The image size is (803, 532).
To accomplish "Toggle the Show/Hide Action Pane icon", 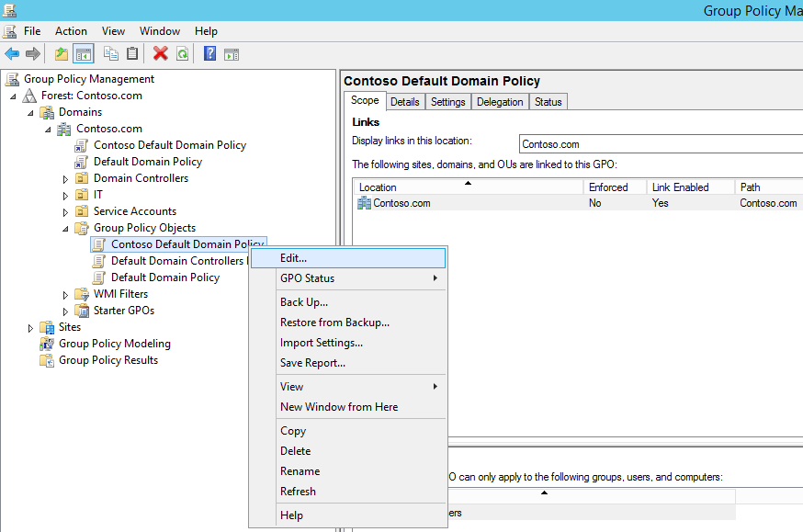I will click(232, 54).
